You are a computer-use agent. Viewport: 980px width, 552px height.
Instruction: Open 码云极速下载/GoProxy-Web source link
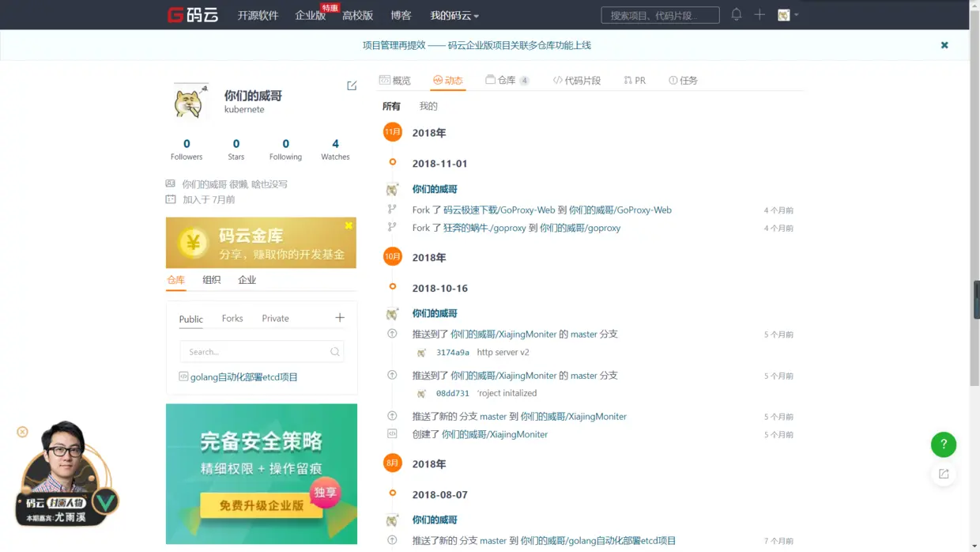pos(499,210)
